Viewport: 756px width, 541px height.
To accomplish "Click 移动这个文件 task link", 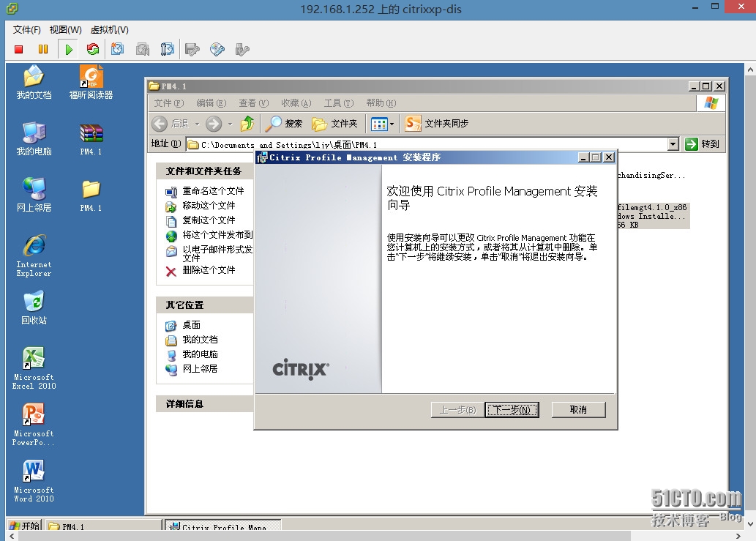I will pyautogui.click(x=209, y=206).
